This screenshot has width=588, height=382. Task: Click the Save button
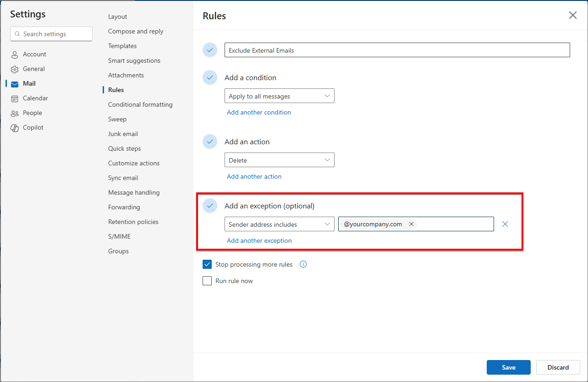pyautogui.click(x=508, y=367)
